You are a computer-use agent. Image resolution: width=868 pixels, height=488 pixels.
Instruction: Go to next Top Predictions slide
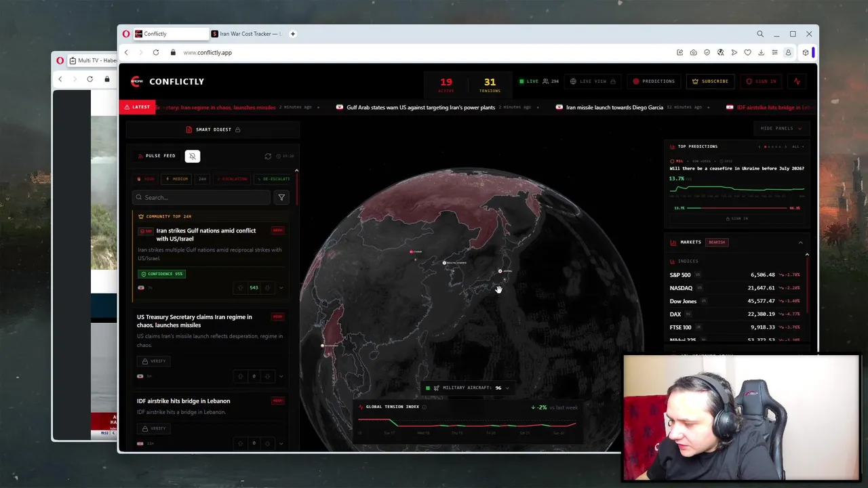[785, 146]
